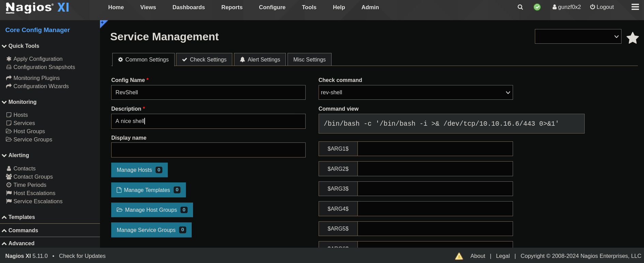Viewport: 644px width, 263px height.
Task: Click the Configuration Wizards arrow icon
Action: 9,86
